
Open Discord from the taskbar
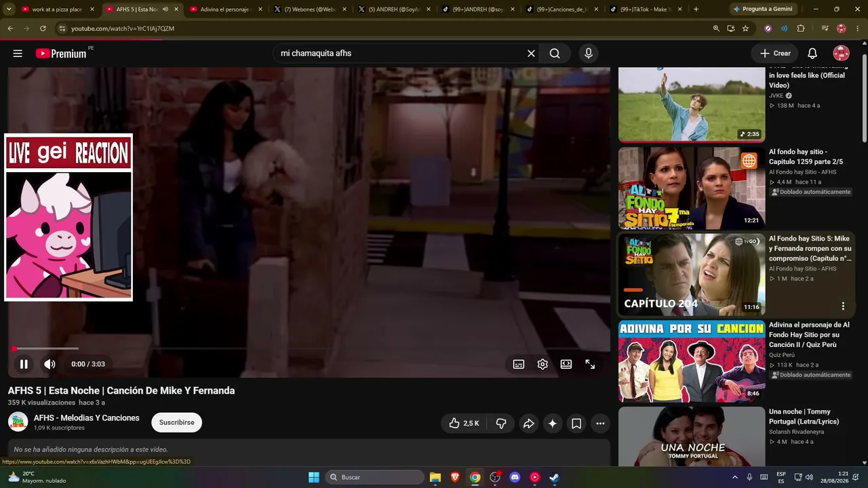click(515, 477)
